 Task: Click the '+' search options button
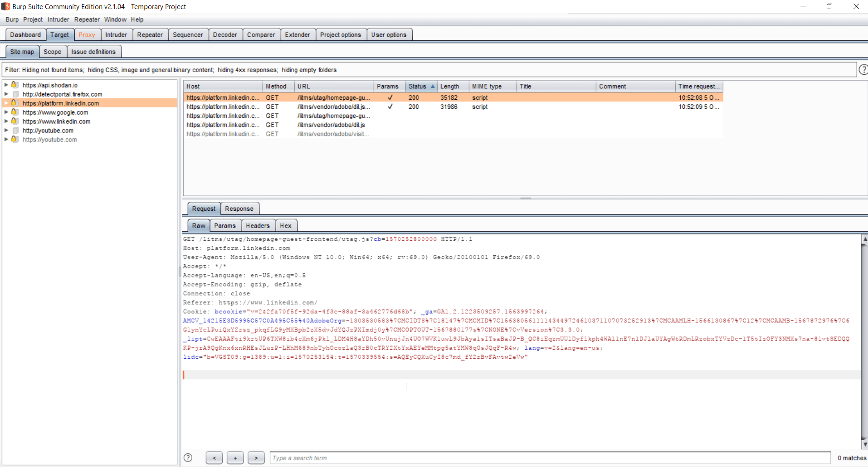pos(235,458)
